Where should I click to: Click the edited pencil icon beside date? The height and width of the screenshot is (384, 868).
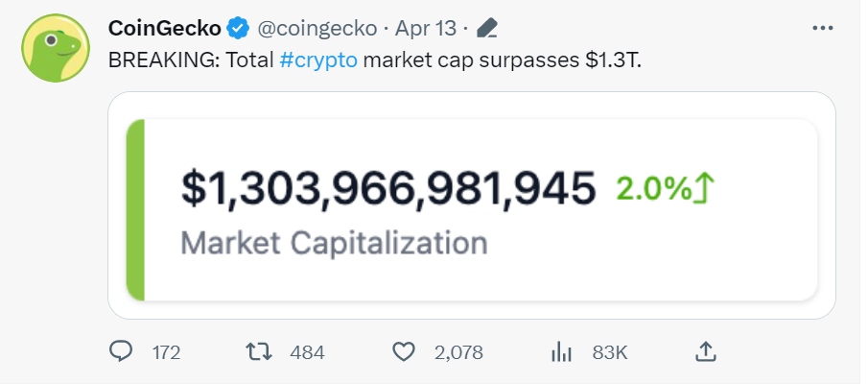[487, 28]
